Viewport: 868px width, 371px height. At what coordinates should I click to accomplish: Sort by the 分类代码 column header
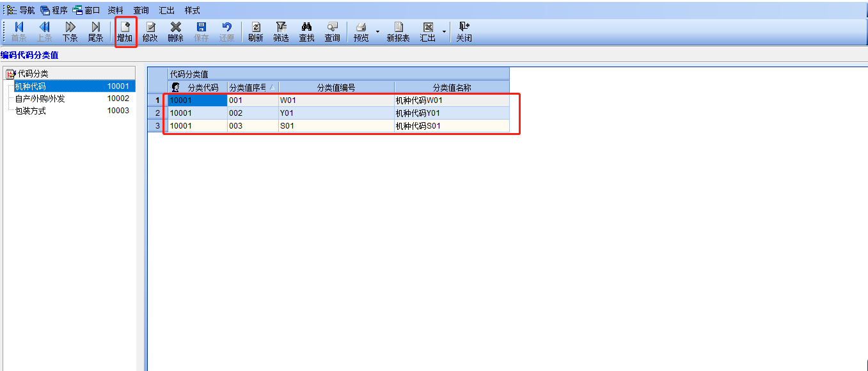(198, 87)
